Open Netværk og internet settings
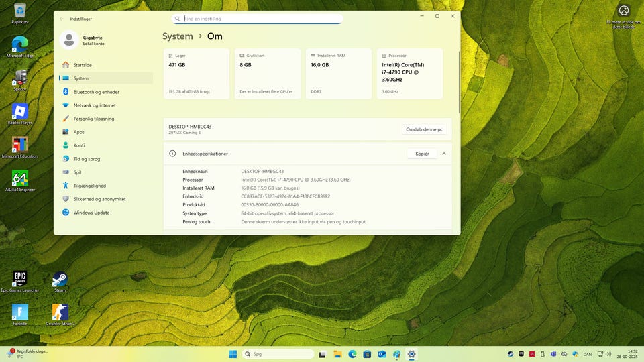 [x=94, y=105]
